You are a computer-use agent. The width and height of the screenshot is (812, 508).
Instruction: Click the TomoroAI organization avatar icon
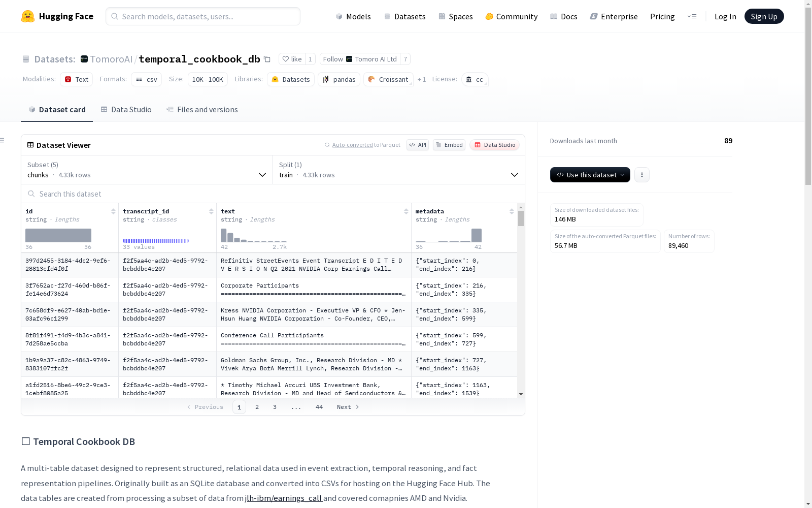[84, 59]
